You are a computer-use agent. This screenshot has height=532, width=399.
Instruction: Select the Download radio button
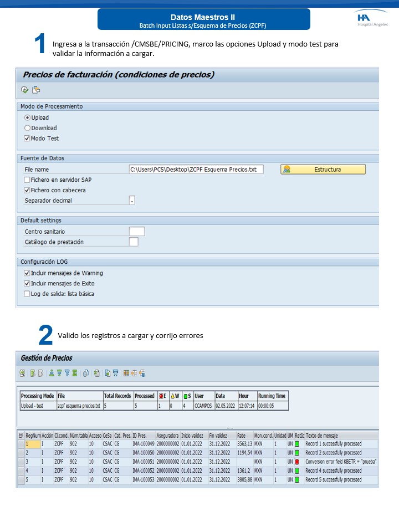[x=28, y=128]
